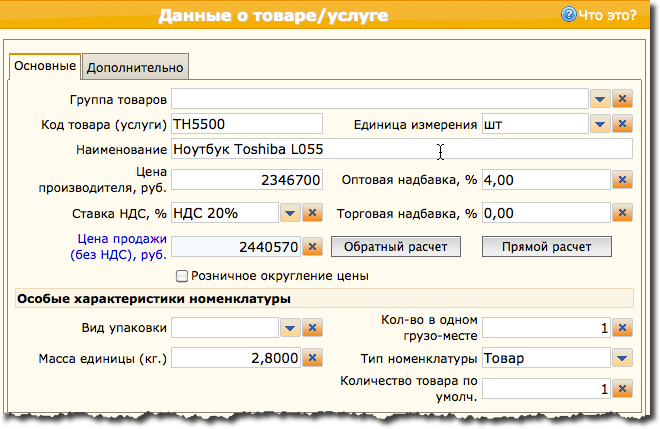Clear the Оптовая надбавка value
The image size is (660, 429).
pyautogui.click(x=622, y=181)
